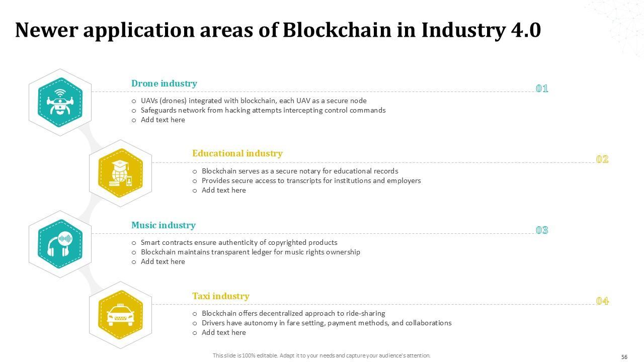Click the slide number 56
This screenshot has width=644, height=362.
point(624,357)
